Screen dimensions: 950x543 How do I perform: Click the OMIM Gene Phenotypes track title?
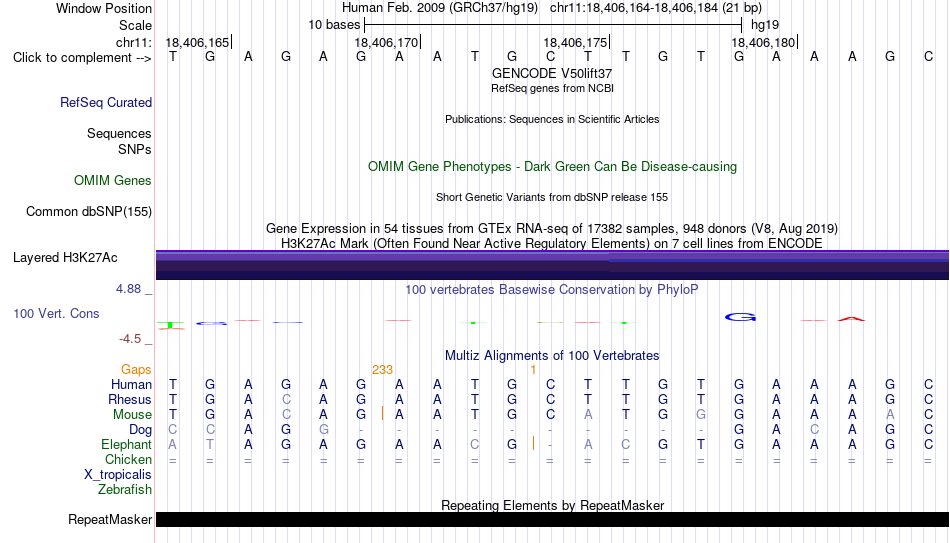pyautogui.click(x=552, y=167)
